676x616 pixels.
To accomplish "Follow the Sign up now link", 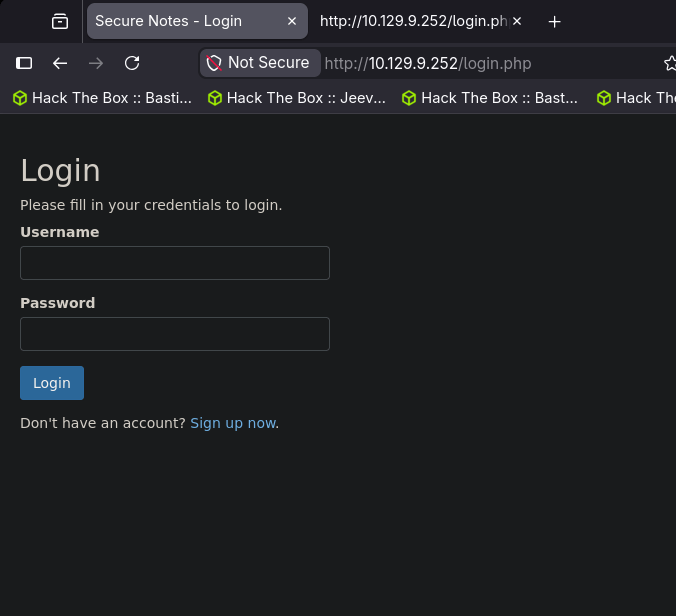I will (233, 423).
